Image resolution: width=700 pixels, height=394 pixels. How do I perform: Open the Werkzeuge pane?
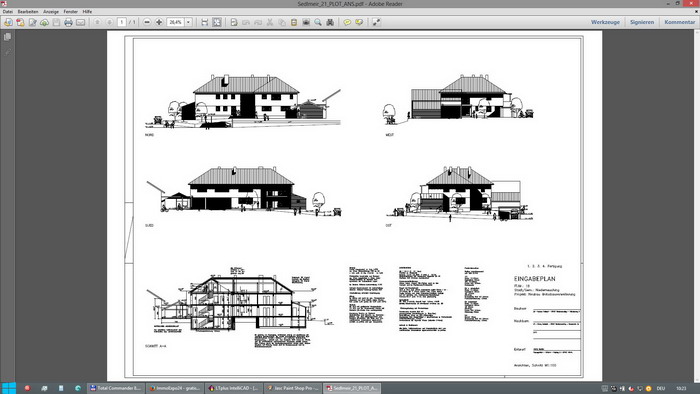(605, 22)
